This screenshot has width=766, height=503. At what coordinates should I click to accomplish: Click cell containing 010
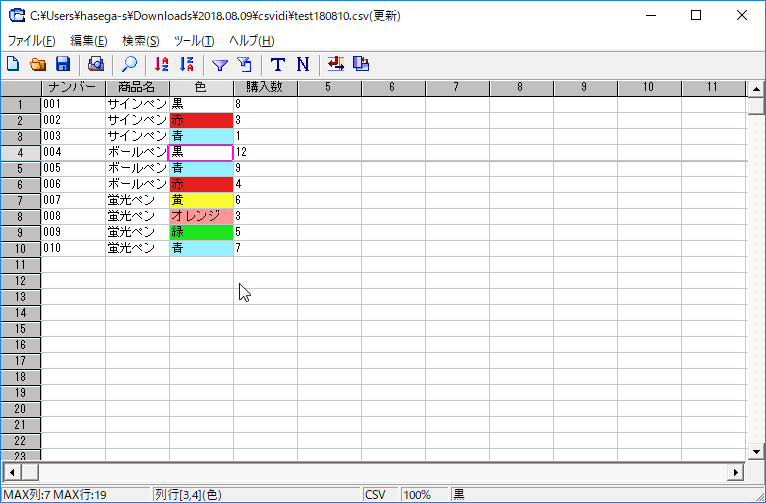coord(73,248)
